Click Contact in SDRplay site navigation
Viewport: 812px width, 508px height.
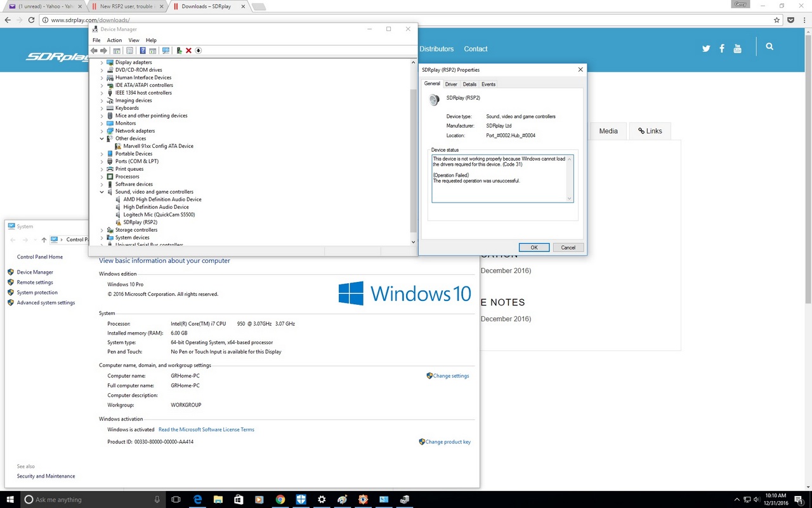476,49
